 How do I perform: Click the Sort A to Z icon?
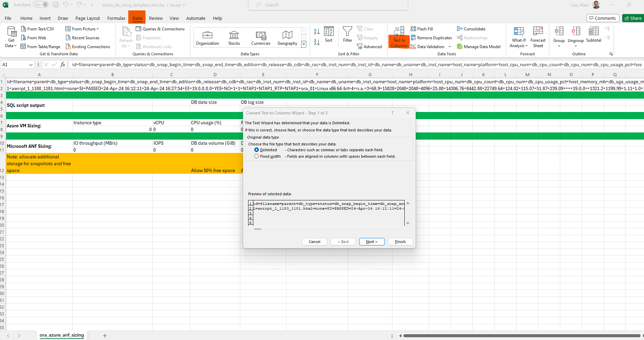point(317,31)
